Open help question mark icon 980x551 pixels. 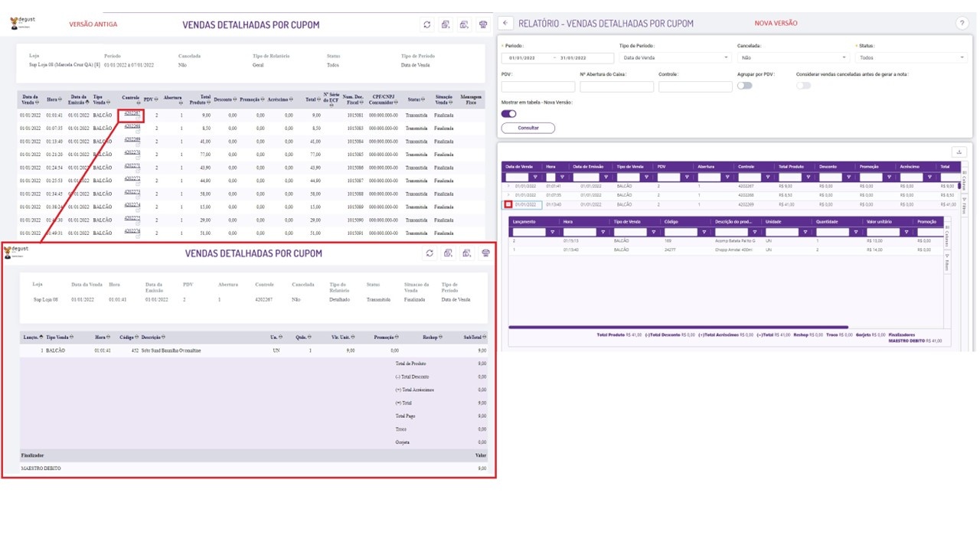click(962, 23)
